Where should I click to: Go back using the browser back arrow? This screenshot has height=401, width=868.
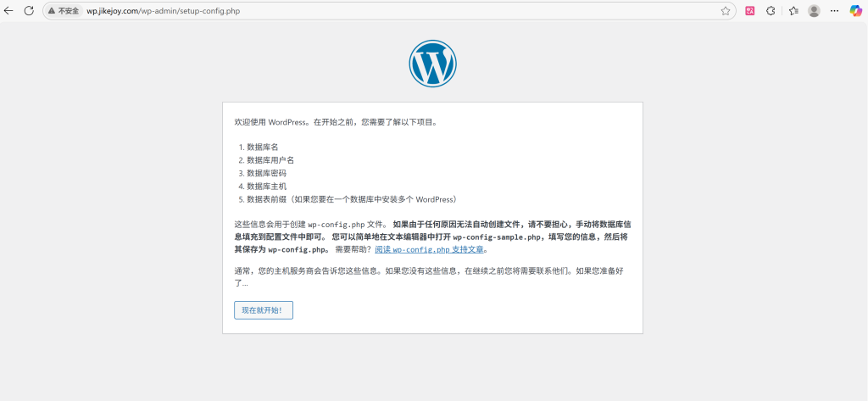click(8, 10)
